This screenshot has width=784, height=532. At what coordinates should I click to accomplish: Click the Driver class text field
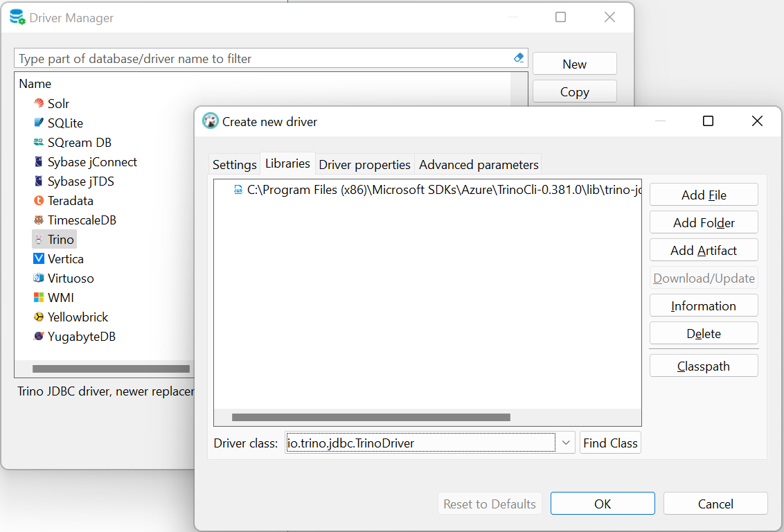(420, 443)
